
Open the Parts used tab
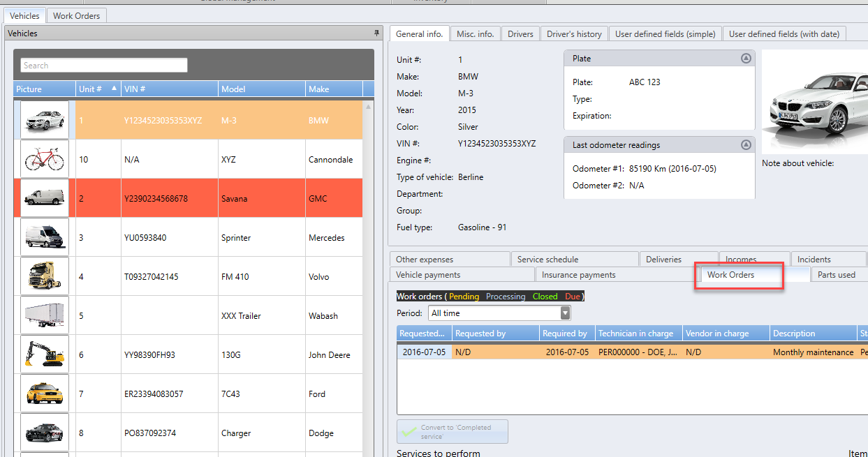click(x=839, y=274)
